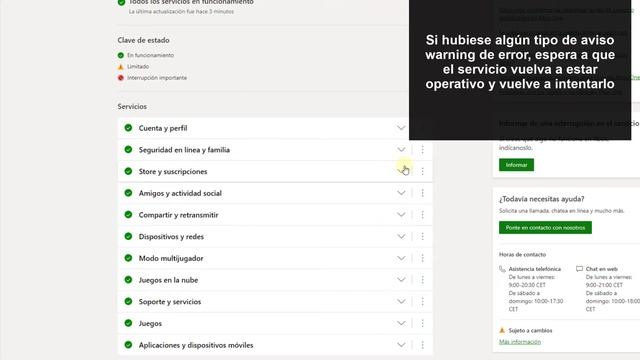Click green status icon of Compartir y retransmitir
This screenshot has height=360, width=640.
point(128,214)
